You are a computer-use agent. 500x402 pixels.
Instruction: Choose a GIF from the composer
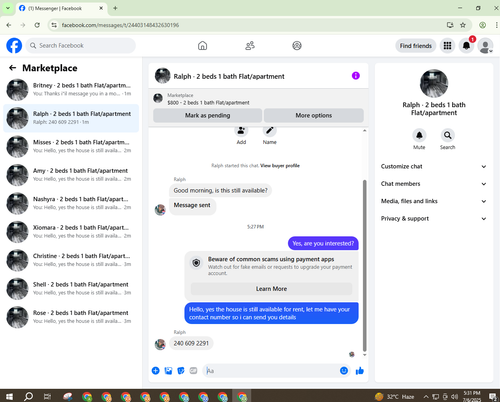tap(193, 371)
